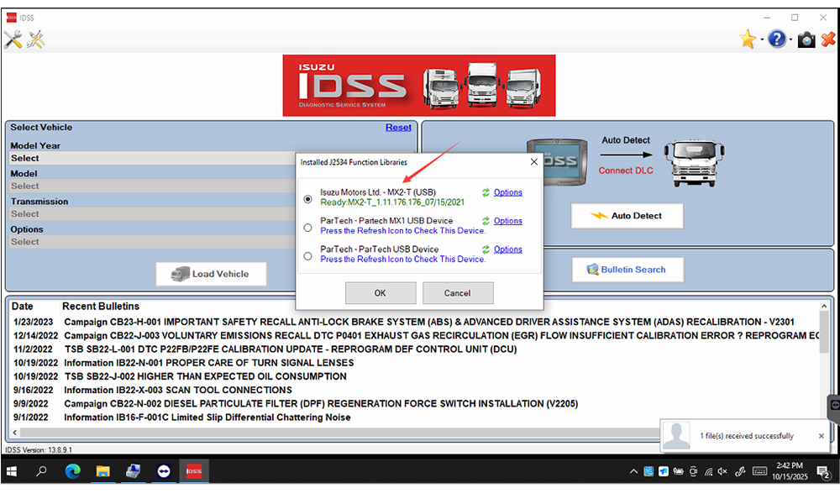This screenshot has height=504, width=840.
Task: Choose the ParTech USB Device radio button
Action: coord(308,255)
